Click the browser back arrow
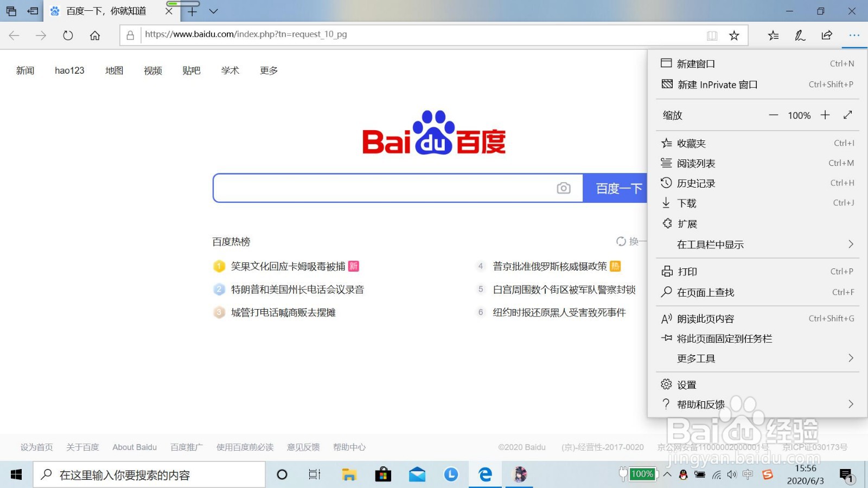Image resolution: width=868 pixels, height=488 pixels. 14,35
